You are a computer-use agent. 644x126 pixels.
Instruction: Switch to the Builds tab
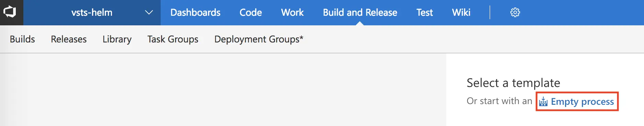click(22, 39)
